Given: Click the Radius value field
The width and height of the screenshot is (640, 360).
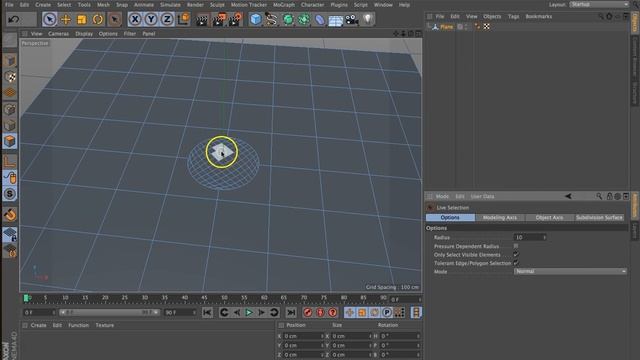Looking at the screenshot, I should tap(529, 237).
